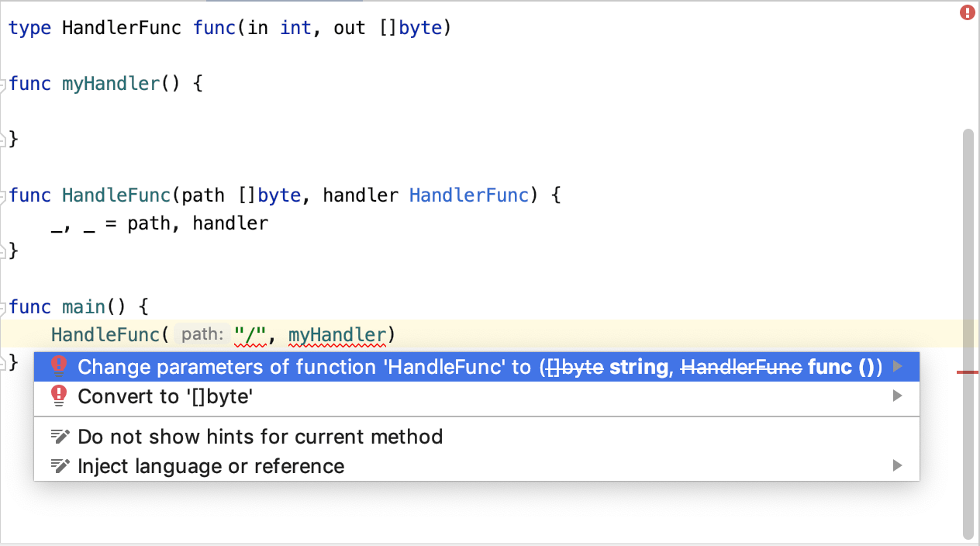Click the light bulb icon beside 'Change parameters' fix

[59, 366]
